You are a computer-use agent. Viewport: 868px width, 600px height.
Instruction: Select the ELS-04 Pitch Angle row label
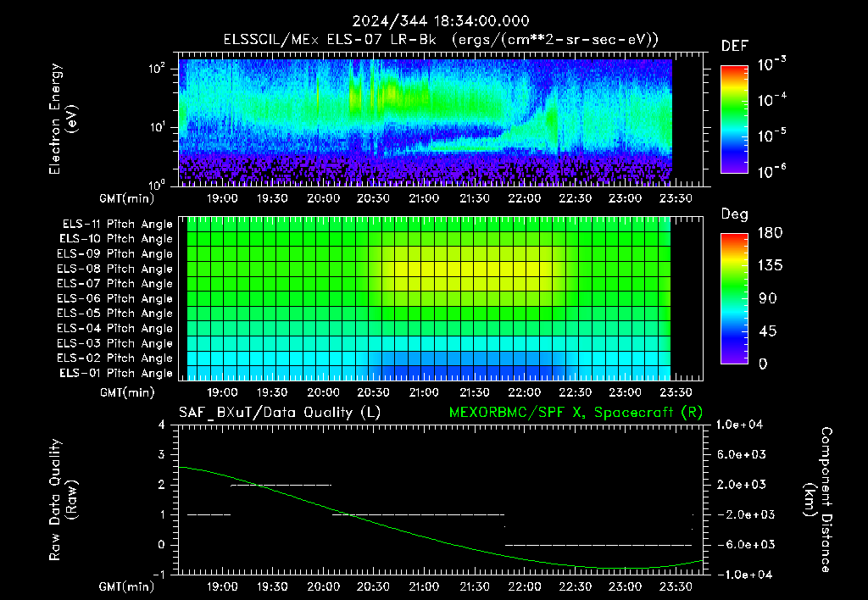(x=114, y=328)
